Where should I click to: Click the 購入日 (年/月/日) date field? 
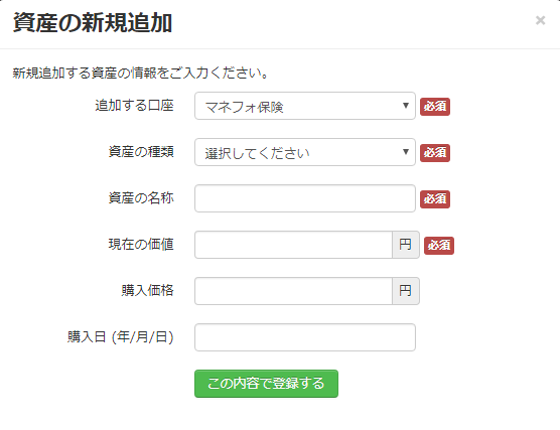[305, 337]
